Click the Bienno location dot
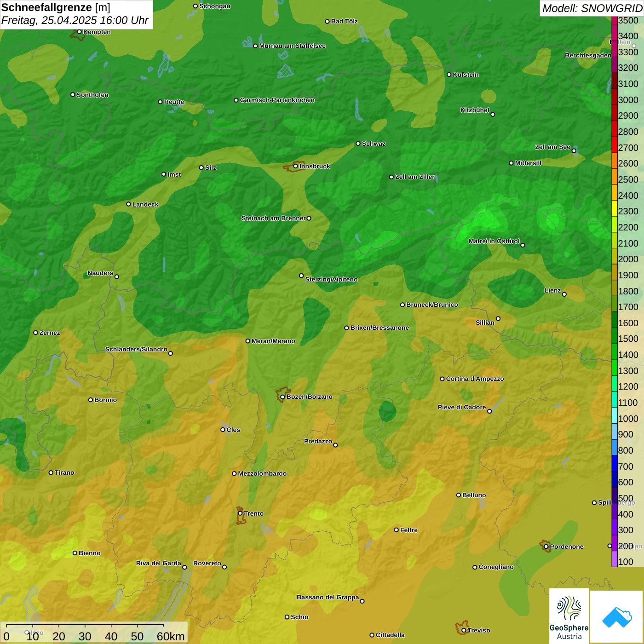 click(x=75, y=553)
